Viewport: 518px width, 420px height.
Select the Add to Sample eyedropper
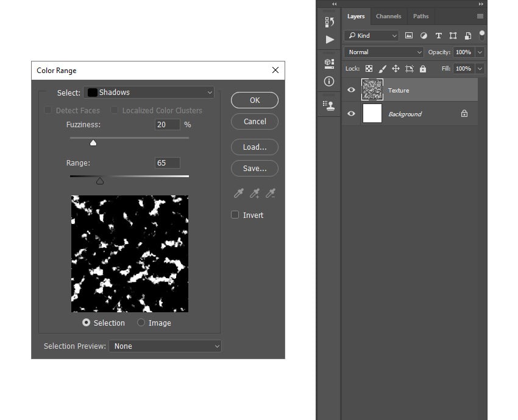255,194
